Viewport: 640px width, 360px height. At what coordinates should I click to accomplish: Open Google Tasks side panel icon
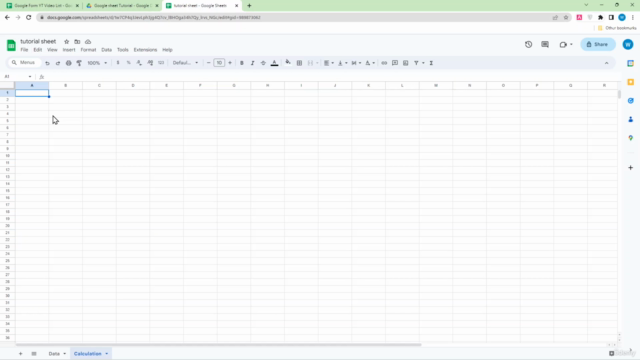631,100
